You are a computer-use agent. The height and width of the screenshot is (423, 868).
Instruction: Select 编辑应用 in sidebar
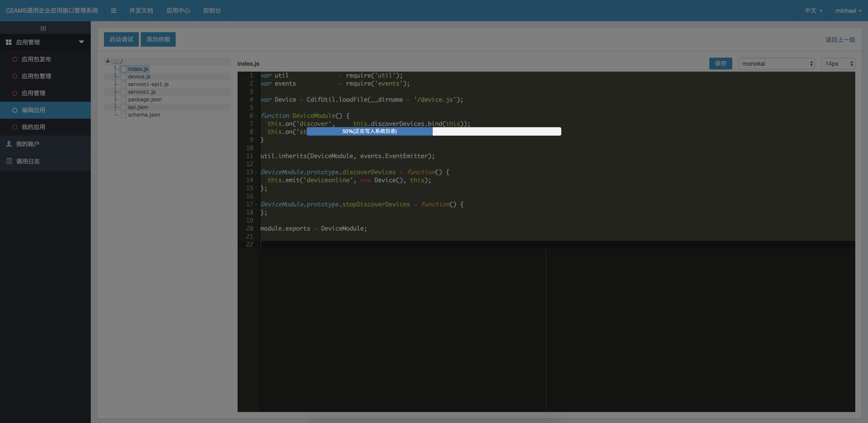pyautogui.click(x=45, y=110)
